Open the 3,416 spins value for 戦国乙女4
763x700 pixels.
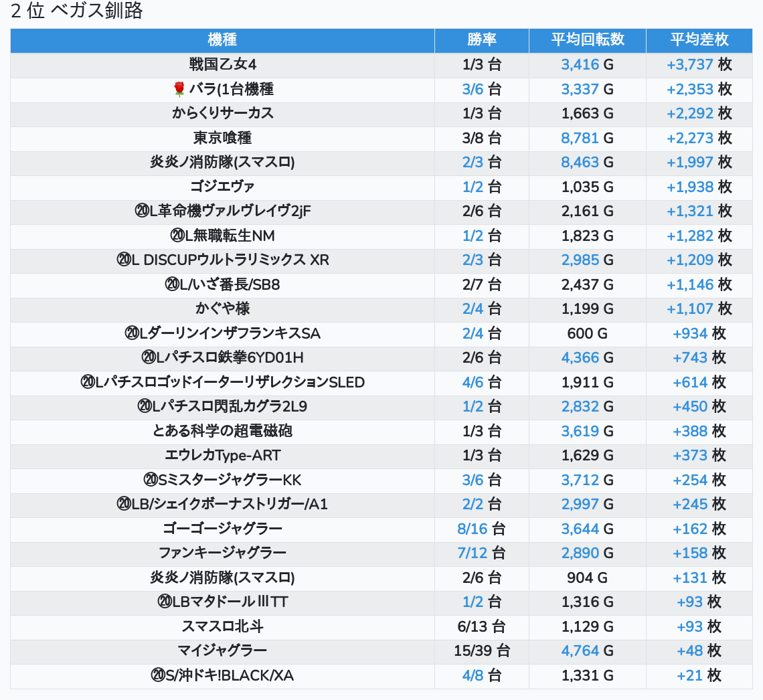point(580,65)
